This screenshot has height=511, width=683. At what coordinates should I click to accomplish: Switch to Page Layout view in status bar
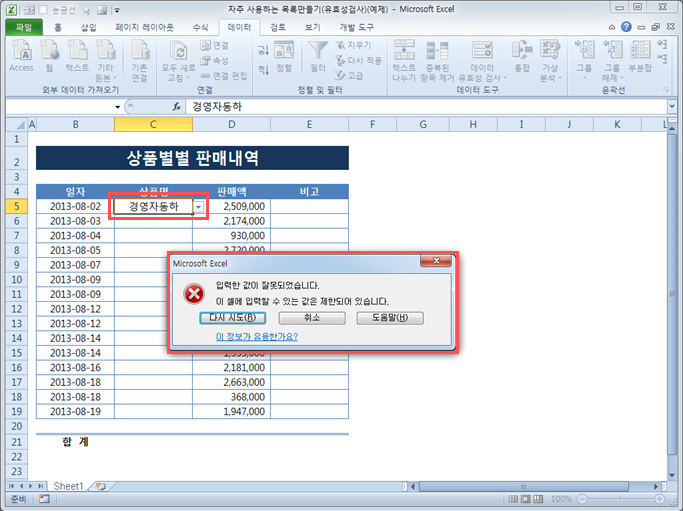click(x=526, y=499)
